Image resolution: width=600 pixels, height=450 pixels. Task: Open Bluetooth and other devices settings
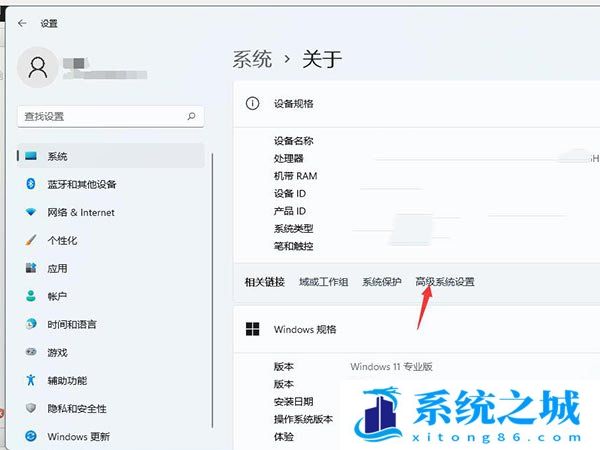tap(81, 184)
